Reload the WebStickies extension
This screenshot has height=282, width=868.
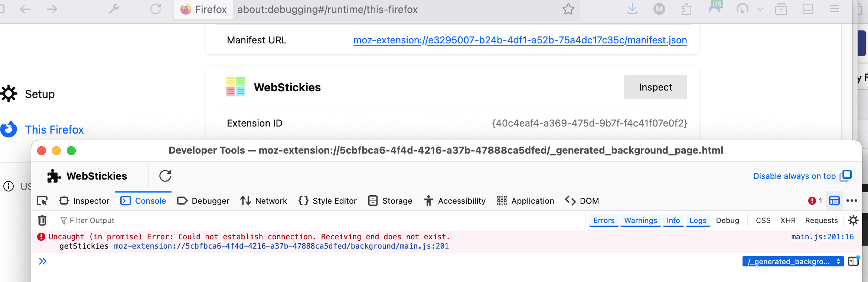coord(165,176)
